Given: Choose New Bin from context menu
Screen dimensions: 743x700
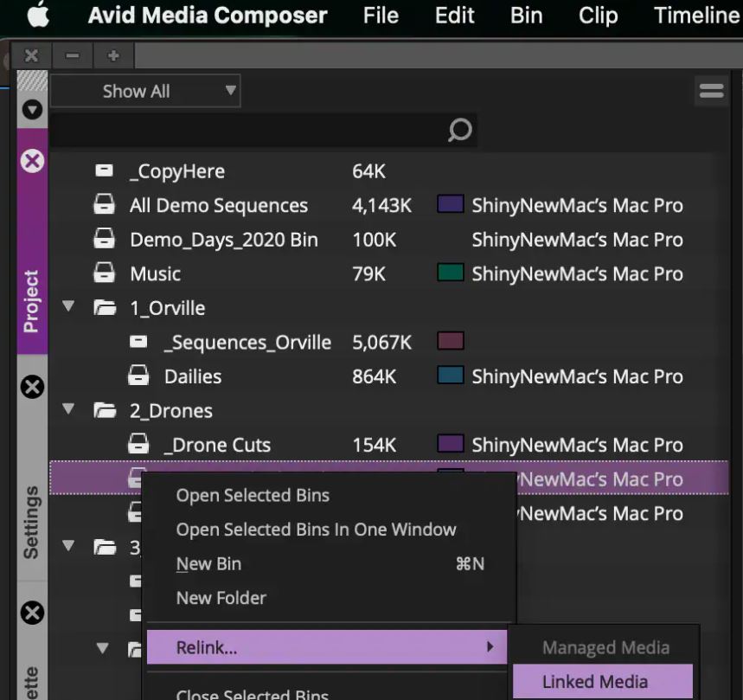Looking at the screenshot, I should pyautogui.click(x=330, y=564).
